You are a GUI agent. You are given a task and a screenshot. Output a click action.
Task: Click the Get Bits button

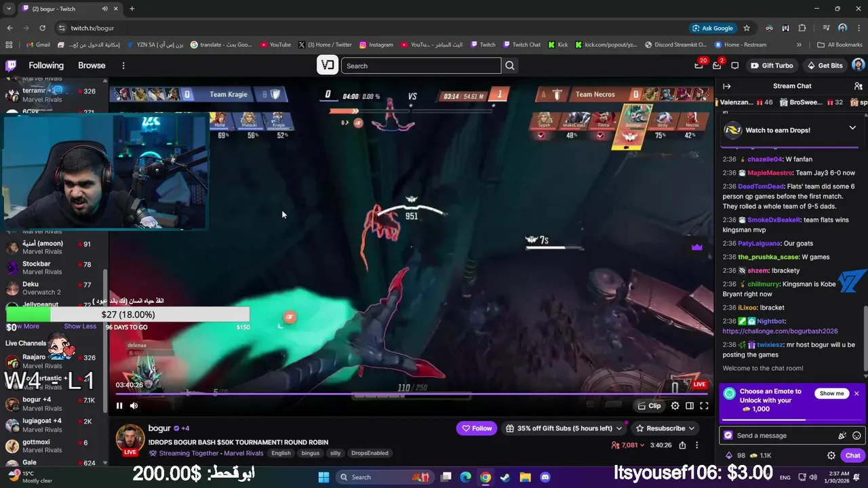click(825, 66)
